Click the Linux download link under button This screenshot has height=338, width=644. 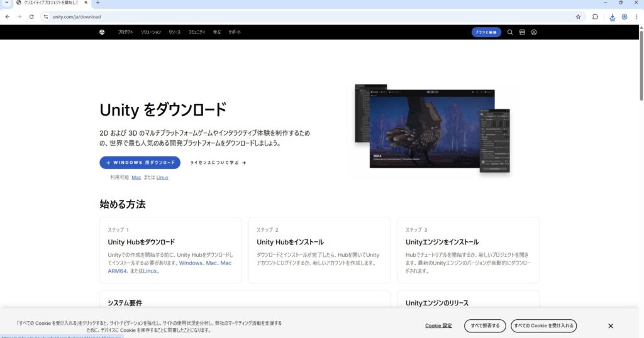(162, 178)
